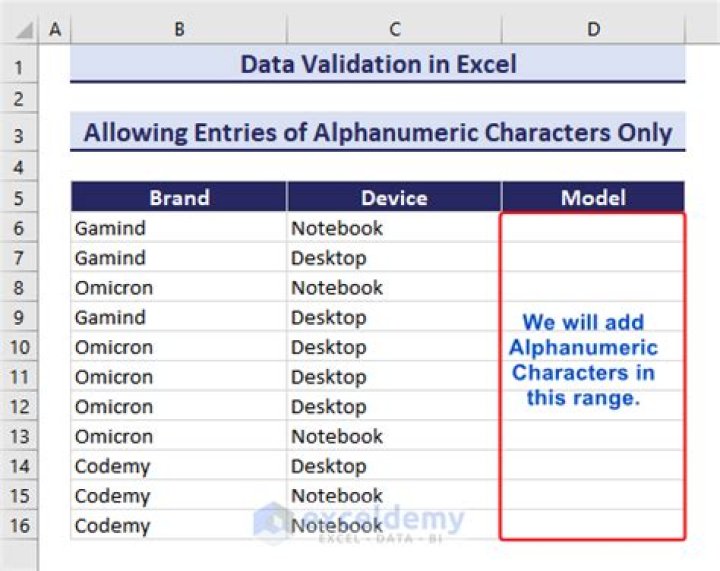Select the Omicron cell in row 10
Viewport: 720px width, 571px height.
point(179,347)
